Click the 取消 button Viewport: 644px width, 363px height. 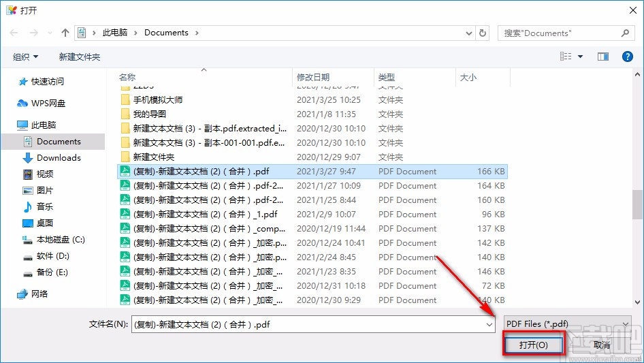(x=602, y=345)
